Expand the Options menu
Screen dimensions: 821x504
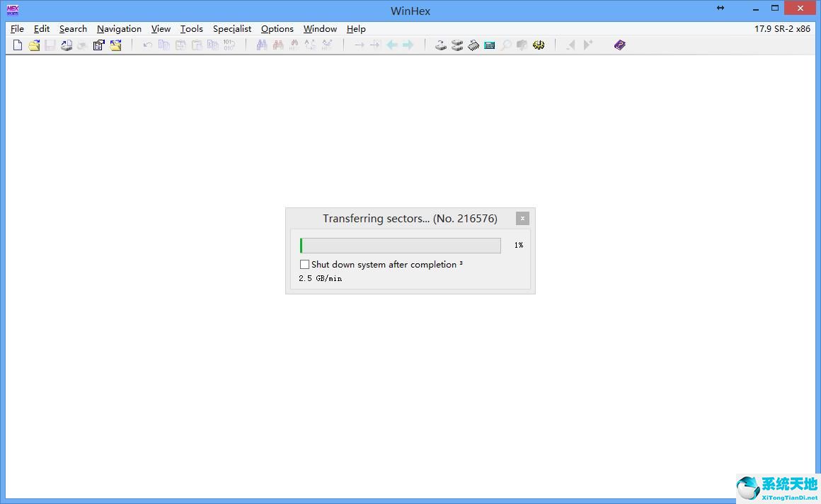[x=277, y=29]
